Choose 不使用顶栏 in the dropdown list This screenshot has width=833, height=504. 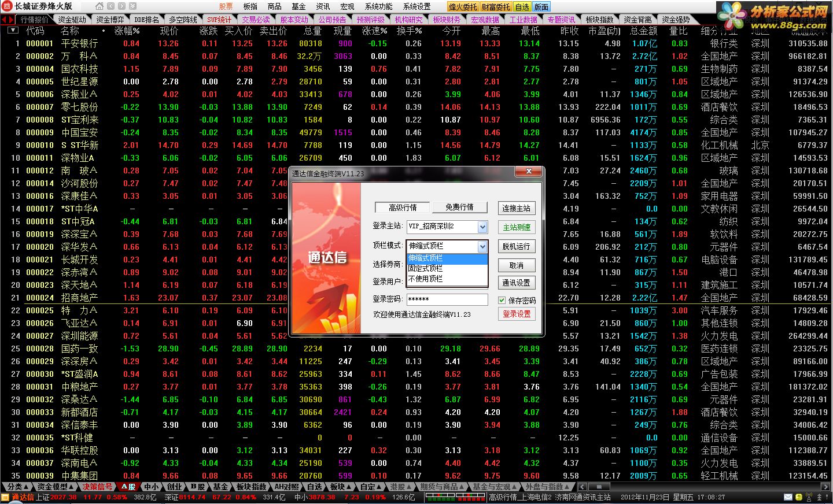point(447,279)
